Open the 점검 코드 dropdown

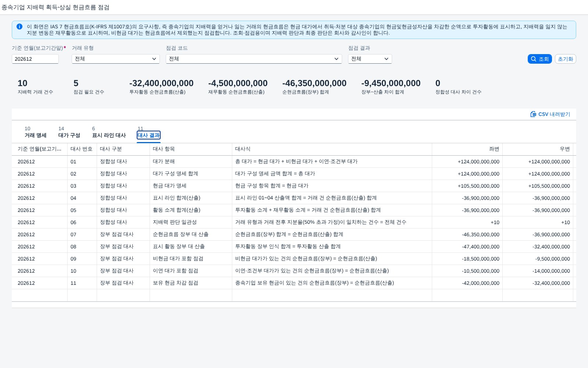[x=254, y=59]
